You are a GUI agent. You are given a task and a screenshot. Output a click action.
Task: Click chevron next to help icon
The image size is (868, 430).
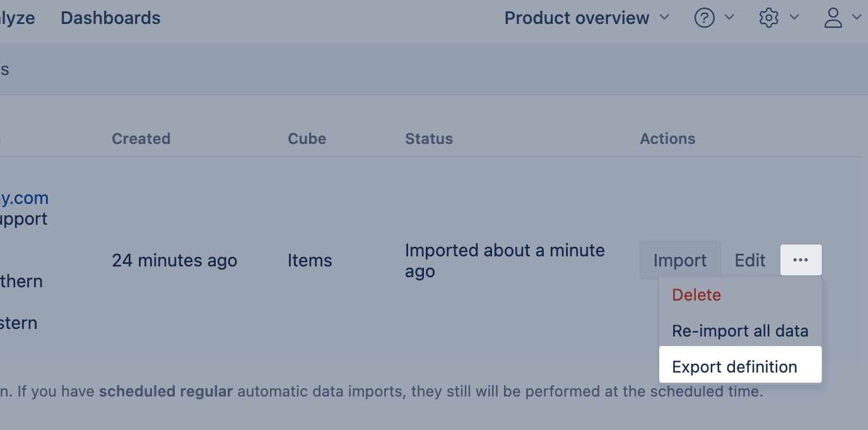[729, 18]
